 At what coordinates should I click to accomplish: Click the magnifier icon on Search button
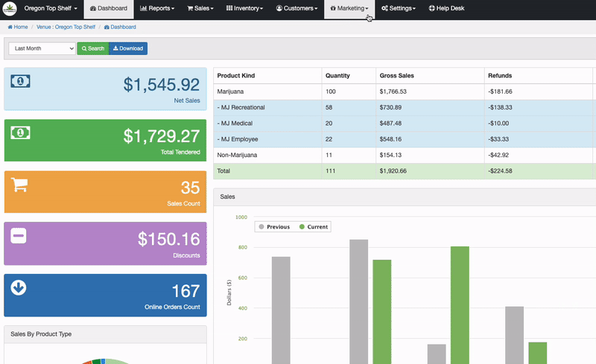84,48
